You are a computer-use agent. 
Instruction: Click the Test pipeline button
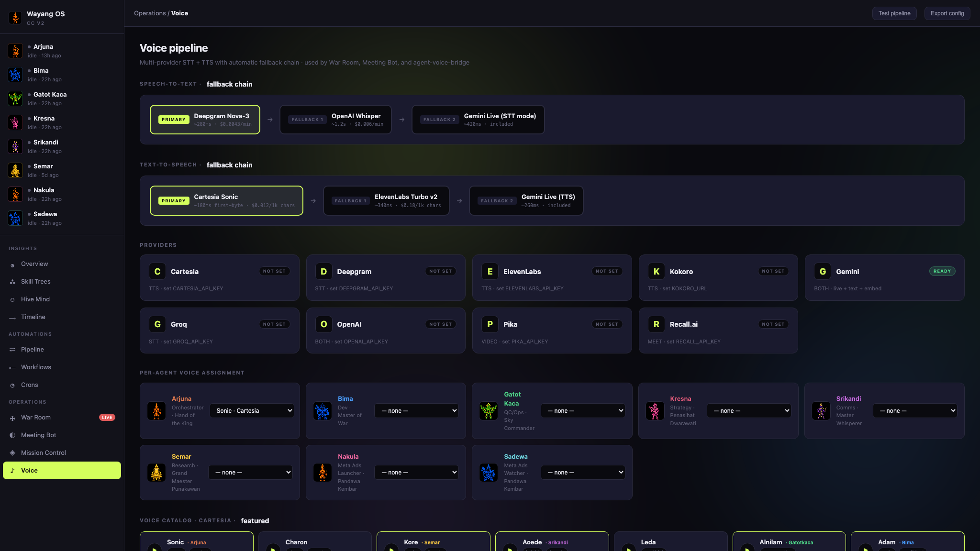coord(894,13)
